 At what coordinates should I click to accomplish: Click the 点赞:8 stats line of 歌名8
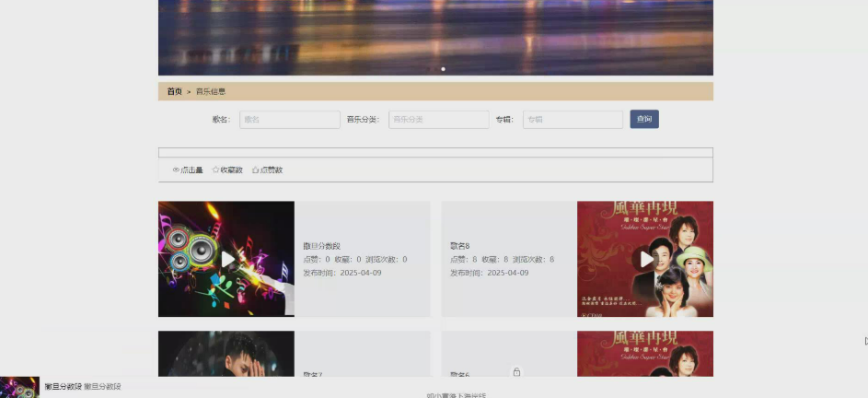pos(502,260)
